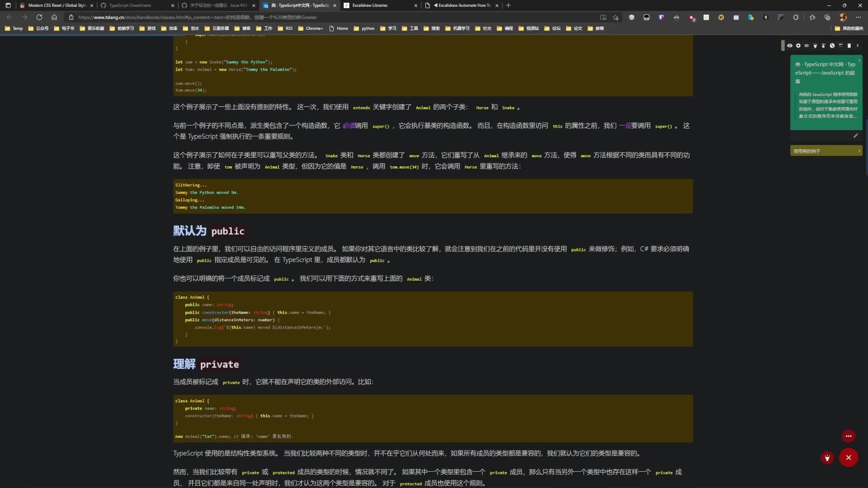Open the gear settings in annotation sidebar
868x488 pixels.
click(x=798, y=46)
